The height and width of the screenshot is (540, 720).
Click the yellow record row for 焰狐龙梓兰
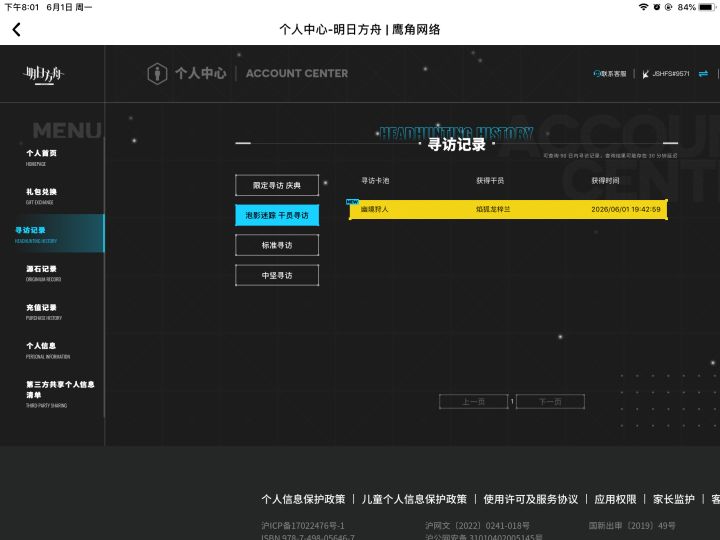point(508,209)
